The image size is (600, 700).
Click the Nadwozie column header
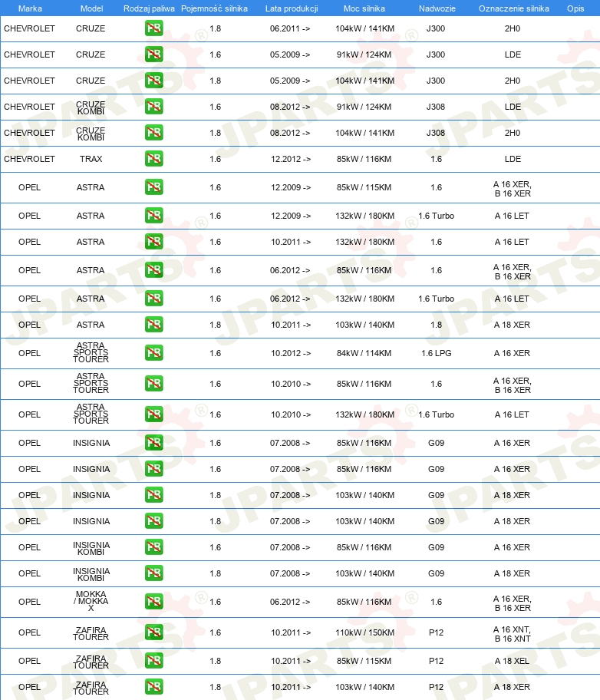tap(437, 8)
